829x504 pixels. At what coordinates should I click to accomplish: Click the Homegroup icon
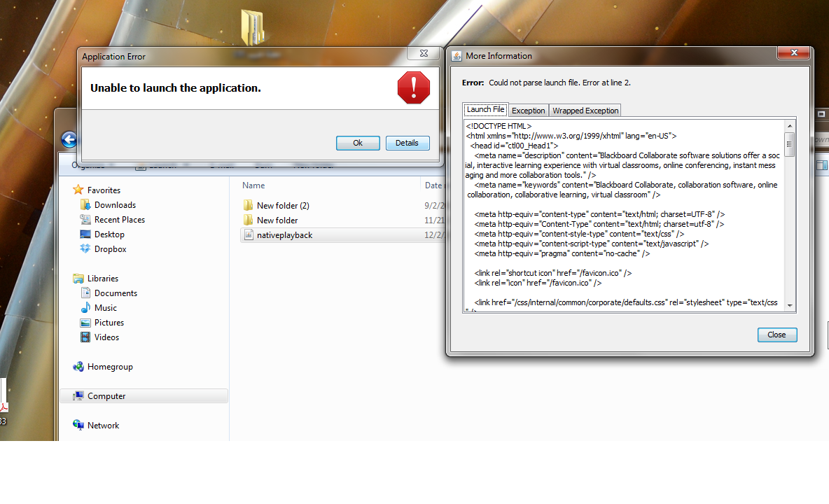pos(78,367)
